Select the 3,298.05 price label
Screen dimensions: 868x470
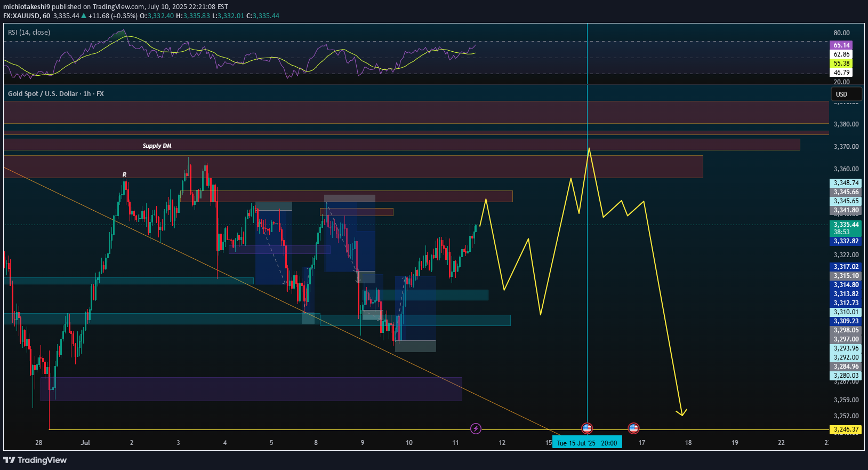click(x=846, y=330)
